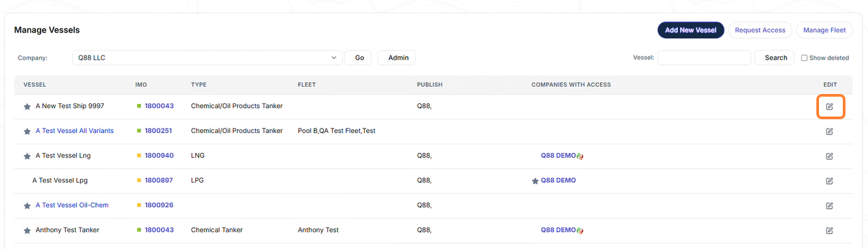The height and width of the screenshot is (249, 868).
Task: Select vessel name A Test Vessel Lpg
Action: coord(60,181)
